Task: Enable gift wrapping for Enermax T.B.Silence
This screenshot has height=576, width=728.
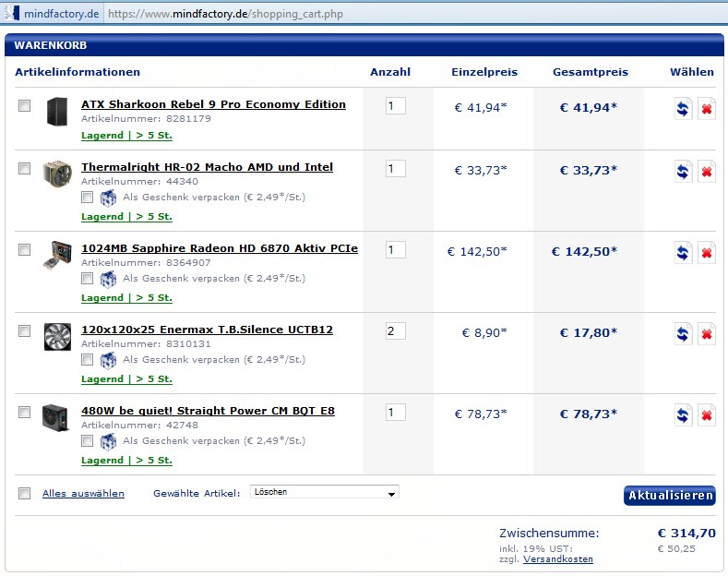Action: 87,359
